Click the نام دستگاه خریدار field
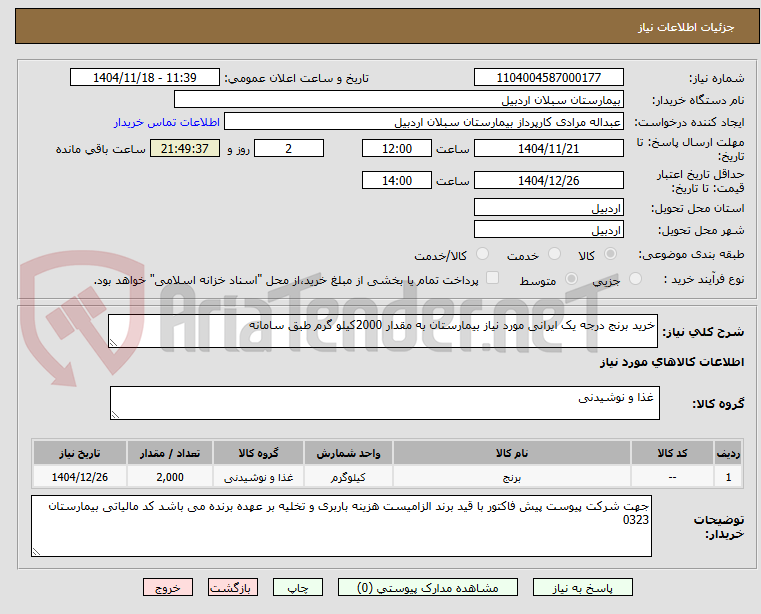This screenshot has width=761, height=614. [x=398, y=100]
